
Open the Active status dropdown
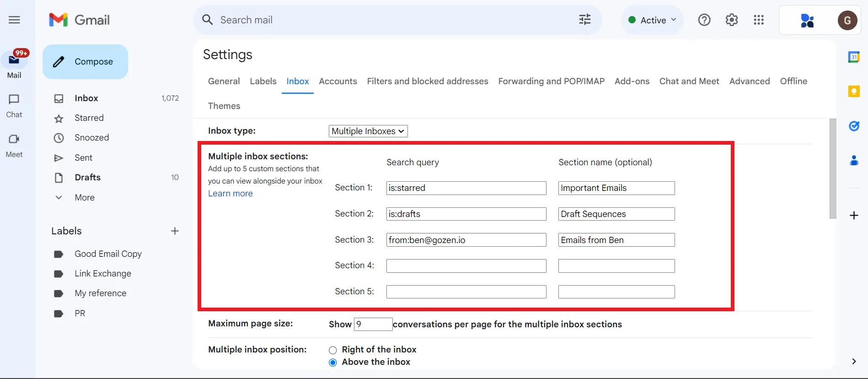pos(652,20)
